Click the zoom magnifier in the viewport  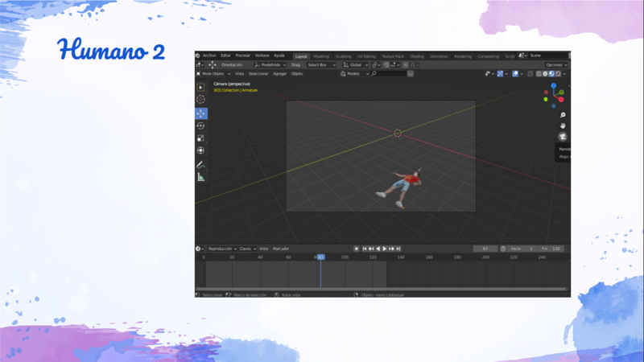[563, 116]
